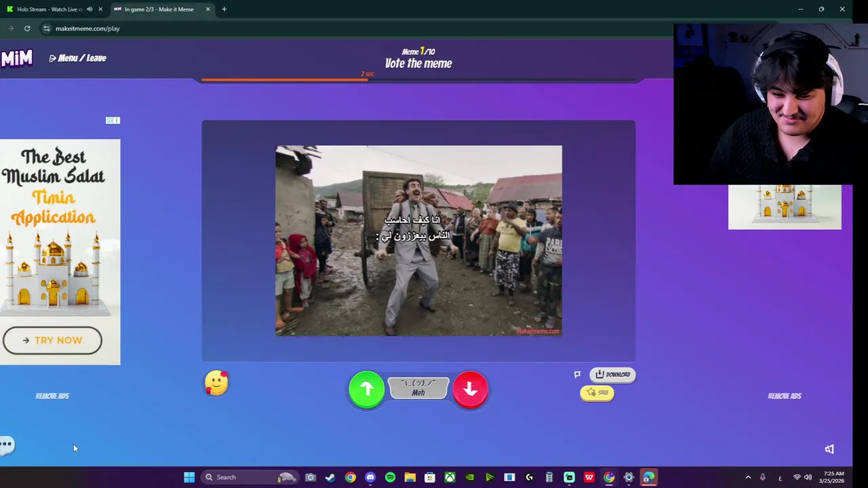The width and height of the screenshot is (868, 488).
Task: Mute the Holz Stream tab audio
Action: click(90, 9)
